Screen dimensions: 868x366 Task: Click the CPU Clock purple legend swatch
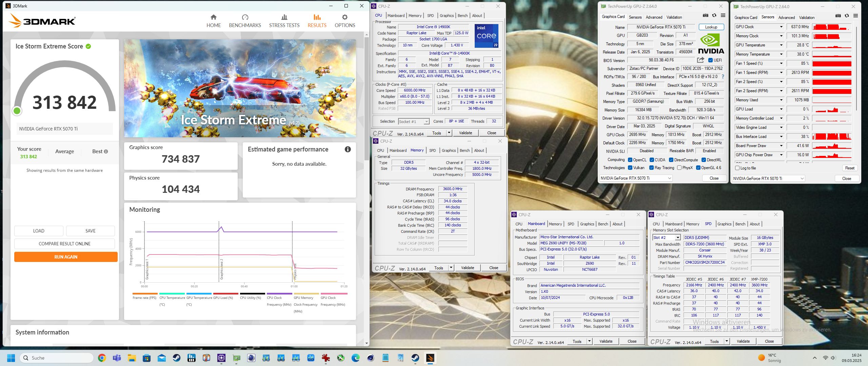click(x=279, y=294)
